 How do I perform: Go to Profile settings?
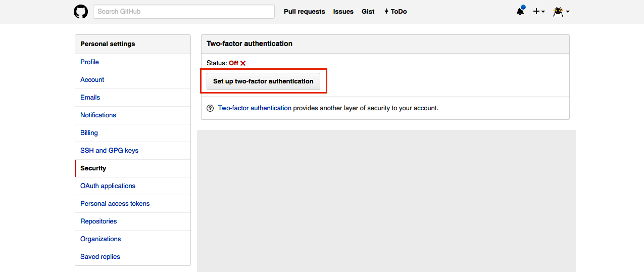[133, 62]
